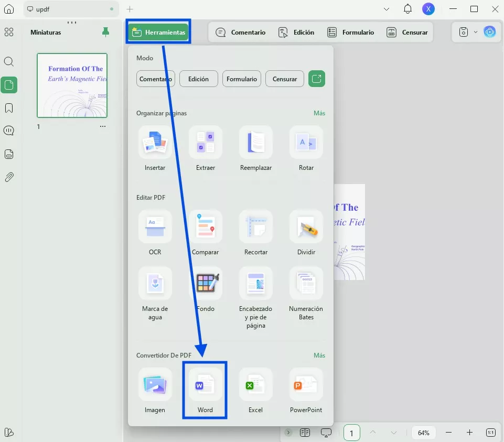Image resolution: width=504 pixels, height=442 pixels.
Task: Select the page 1 thumbnail
Action: (x=72, y=85)
